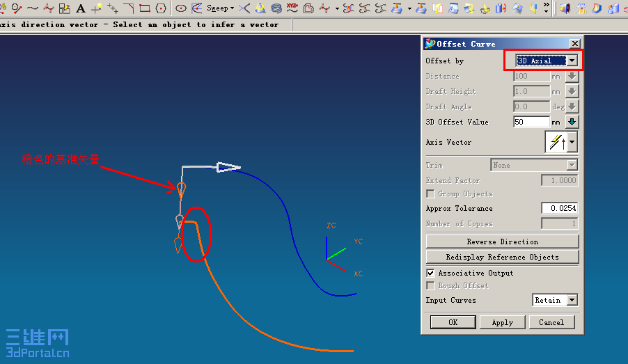Viewport: 628px width, 364px height.
Task: Click the Approx Tolerance input field
Action: (560, 208)
